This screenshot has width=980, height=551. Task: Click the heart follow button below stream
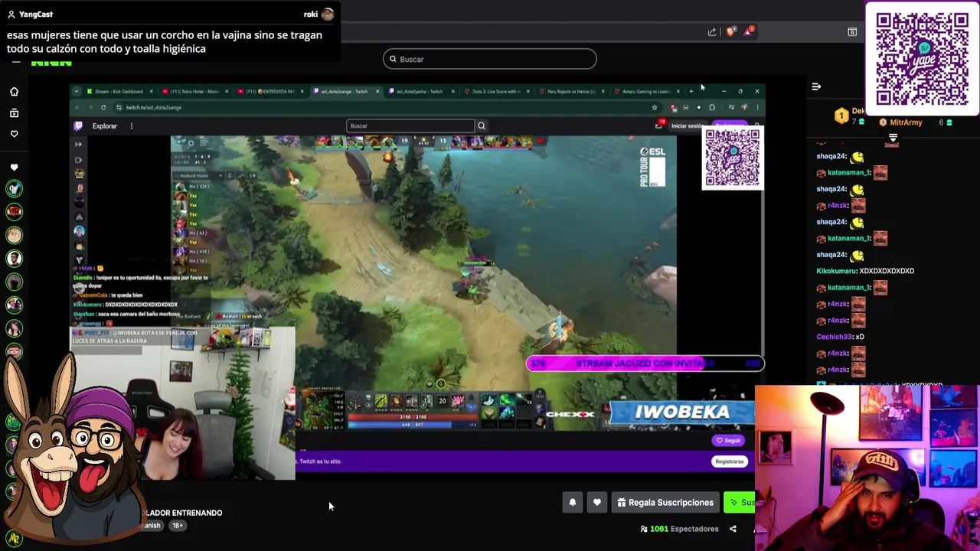click(597, 503)
